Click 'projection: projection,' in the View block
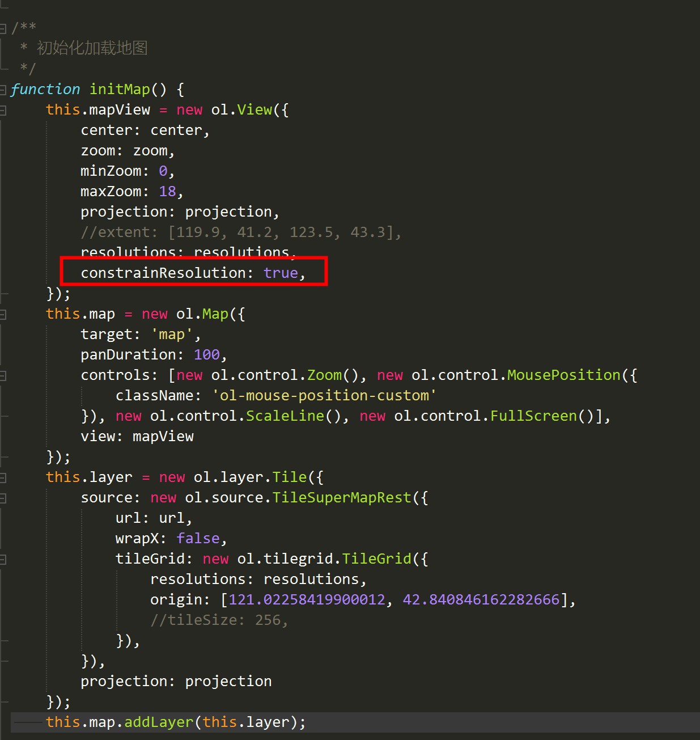The width and height of the screenshot is (700, 740). point(180,212)
